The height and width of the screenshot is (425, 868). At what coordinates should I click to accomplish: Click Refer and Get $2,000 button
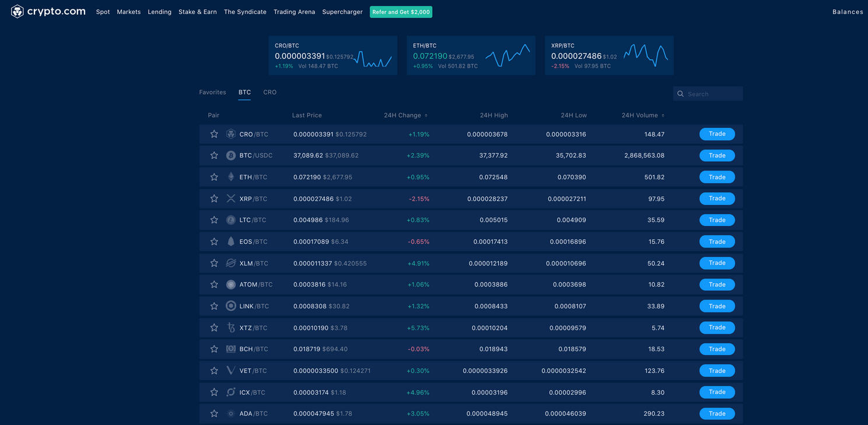(x=401, y=12)
